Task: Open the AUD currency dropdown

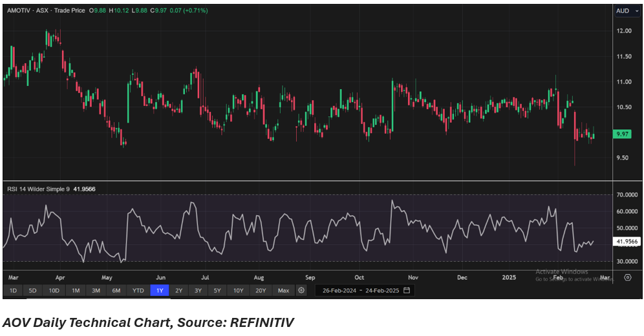Action: click(627, 11)
